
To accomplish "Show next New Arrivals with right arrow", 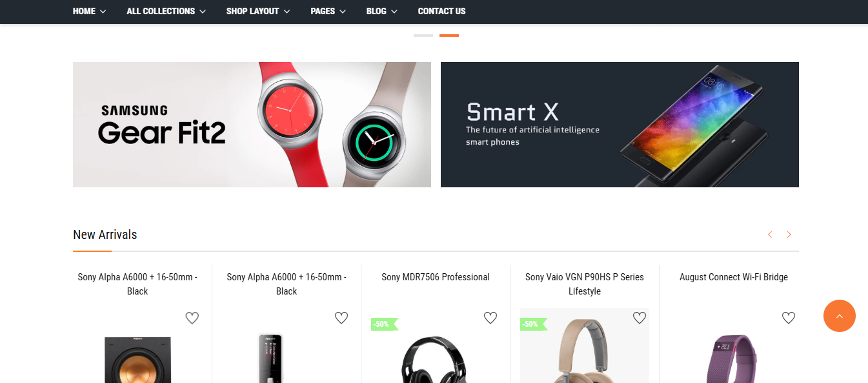I will 789,234.
